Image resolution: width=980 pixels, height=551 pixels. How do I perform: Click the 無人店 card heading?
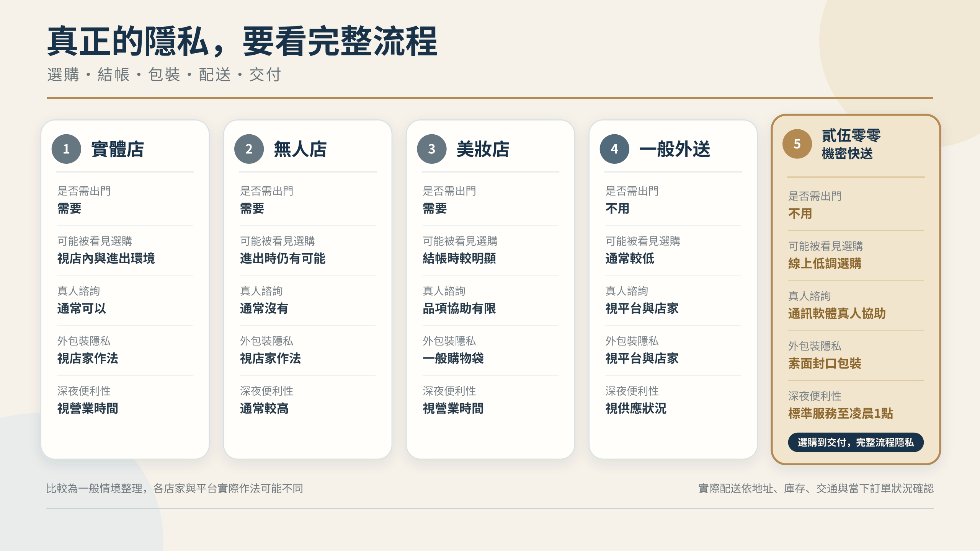[300, 149]
